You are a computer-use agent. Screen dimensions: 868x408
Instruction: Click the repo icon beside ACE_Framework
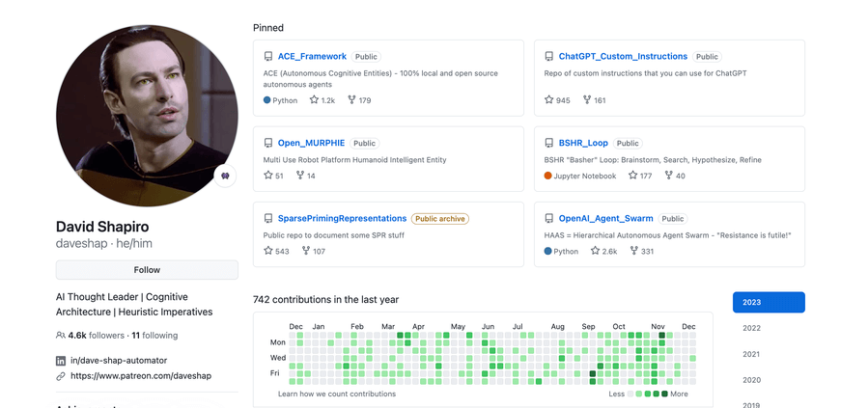click(267, 56)
